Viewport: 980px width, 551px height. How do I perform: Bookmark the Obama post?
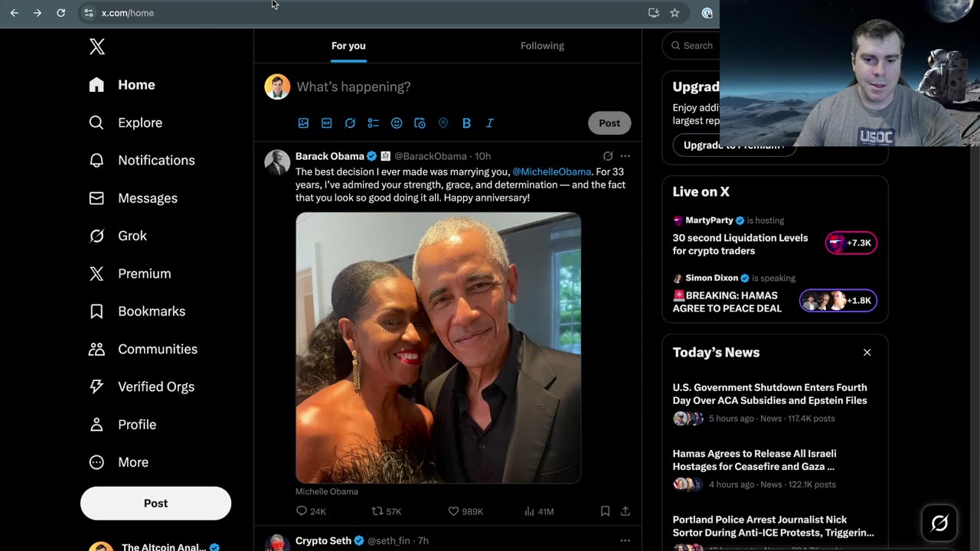605,511
